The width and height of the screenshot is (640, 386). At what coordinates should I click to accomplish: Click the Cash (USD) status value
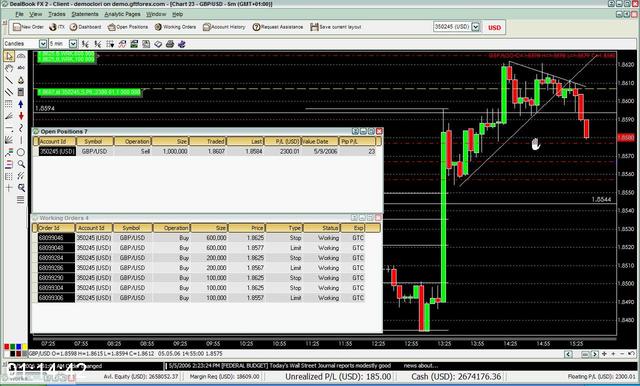[456, 377]
